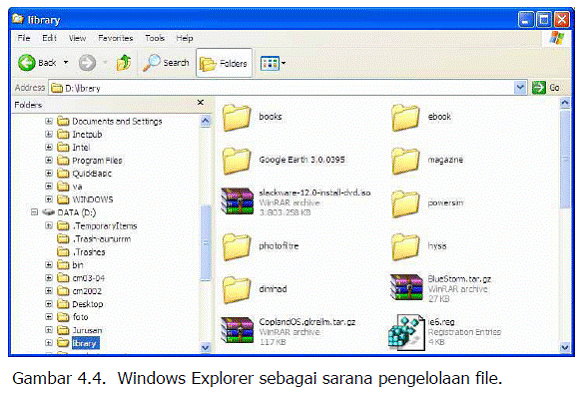Image resolution: width=583 pixels, height=394 pixels.
Task: Select the ie6.reg registry file icon
Action: 406,332
